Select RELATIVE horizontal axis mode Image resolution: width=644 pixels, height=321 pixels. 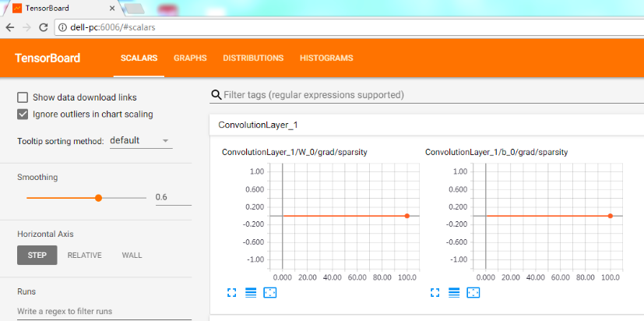[85, 256]
